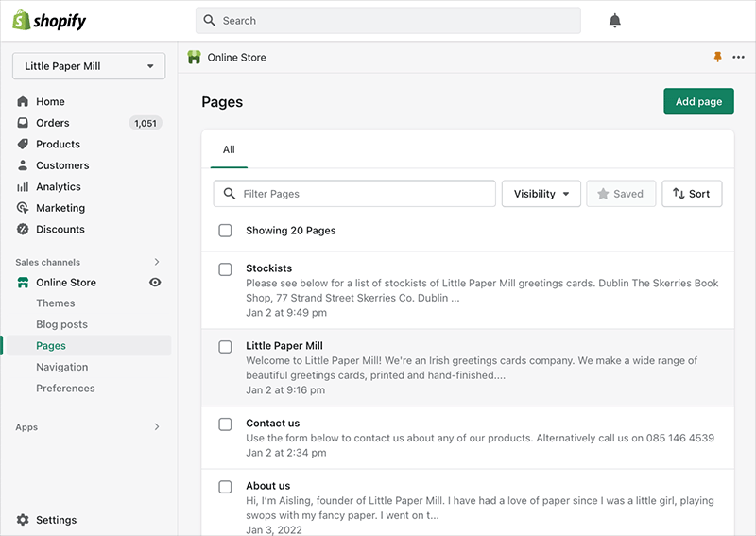Viewport: 756px width, 536px height.
Task: Click the orange pin icon
Action: tap(718, 57)
